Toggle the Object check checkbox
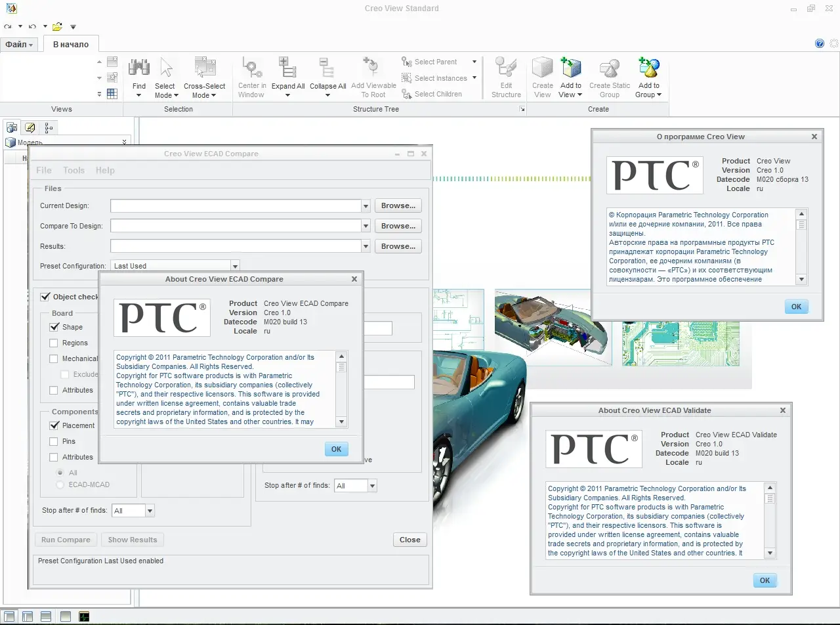This screenshot has height=625, width=840. click(45, 297)
